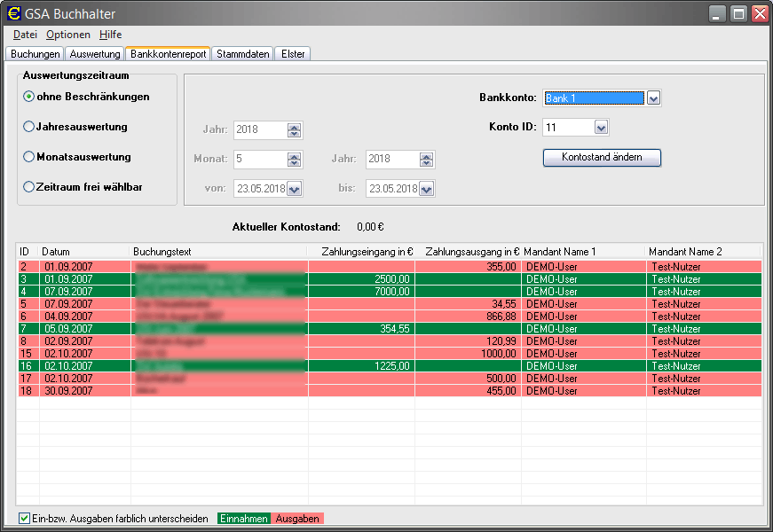This screenshot has width=773, height=532.
Task: Select the Bankkontenreport tab
Action: (x=168, y=54)
